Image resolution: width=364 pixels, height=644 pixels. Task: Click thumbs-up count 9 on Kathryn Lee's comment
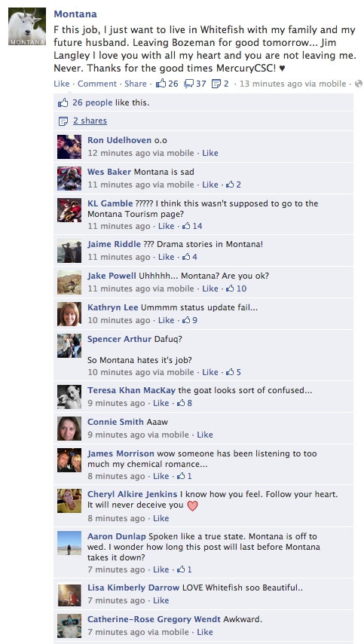(190, 320)
